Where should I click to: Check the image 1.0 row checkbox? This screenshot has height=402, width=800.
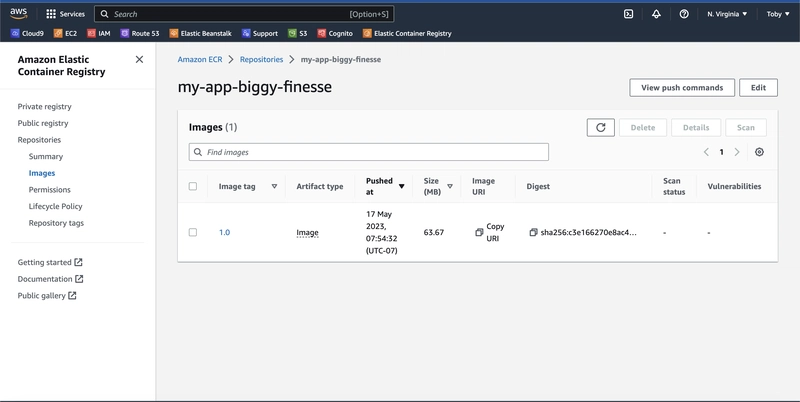point(193,232)
